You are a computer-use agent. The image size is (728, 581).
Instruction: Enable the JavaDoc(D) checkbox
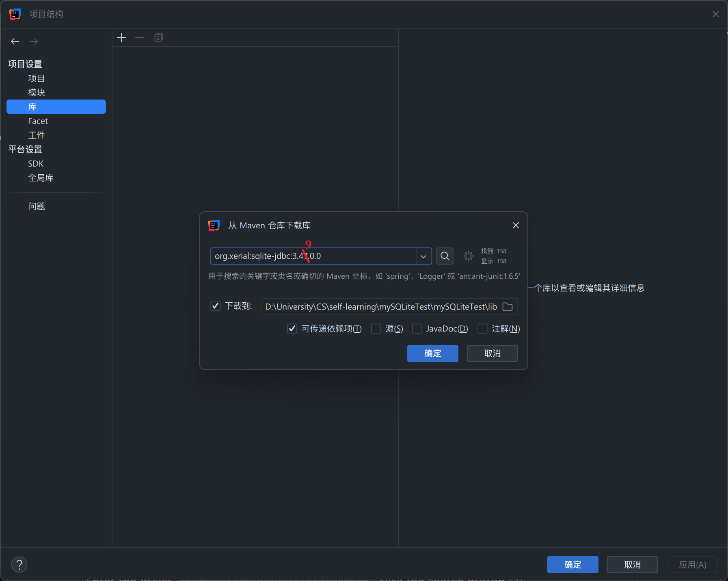[417, 329]
